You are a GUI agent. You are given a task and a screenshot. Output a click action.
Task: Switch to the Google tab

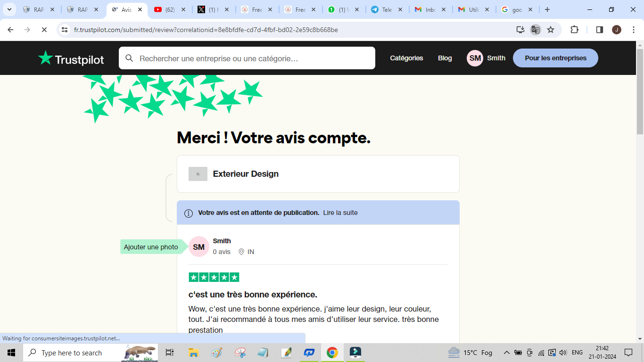(517, 9)
